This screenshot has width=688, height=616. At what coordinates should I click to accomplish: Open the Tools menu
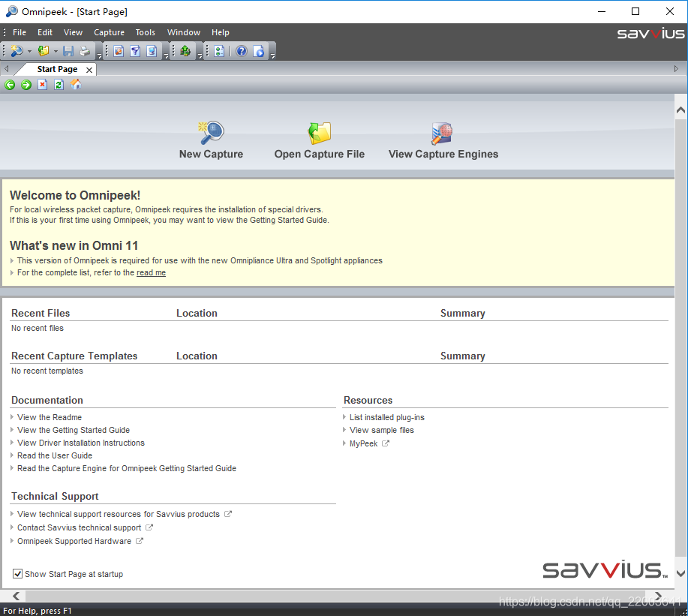pyautogui.click(x=146, y=32)
